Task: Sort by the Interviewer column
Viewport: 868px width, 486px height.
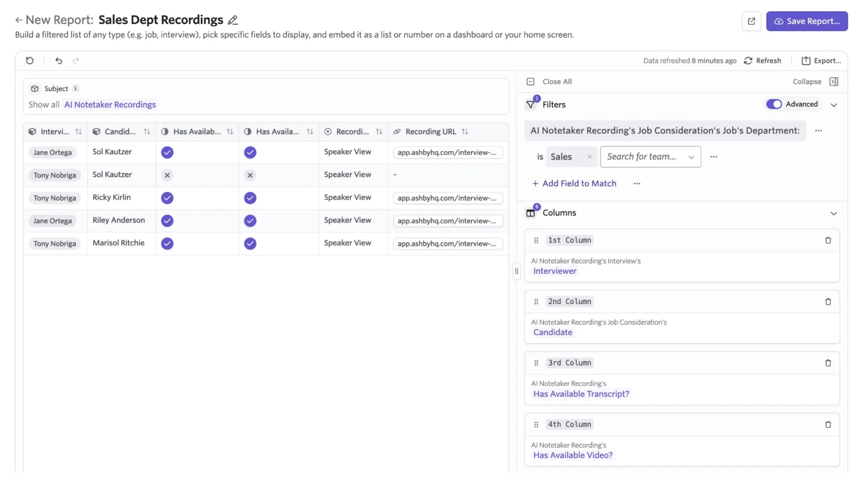Action: pyautogui.click(x=78, y=132)
